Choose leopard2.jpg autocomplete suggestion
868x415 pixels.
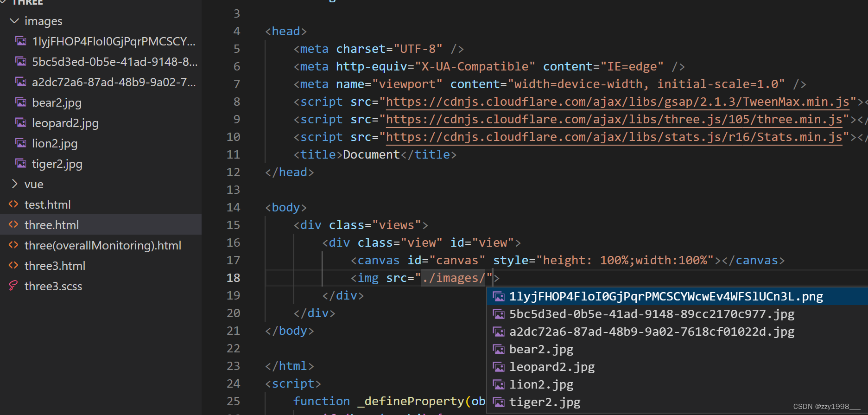click(678, 367)
